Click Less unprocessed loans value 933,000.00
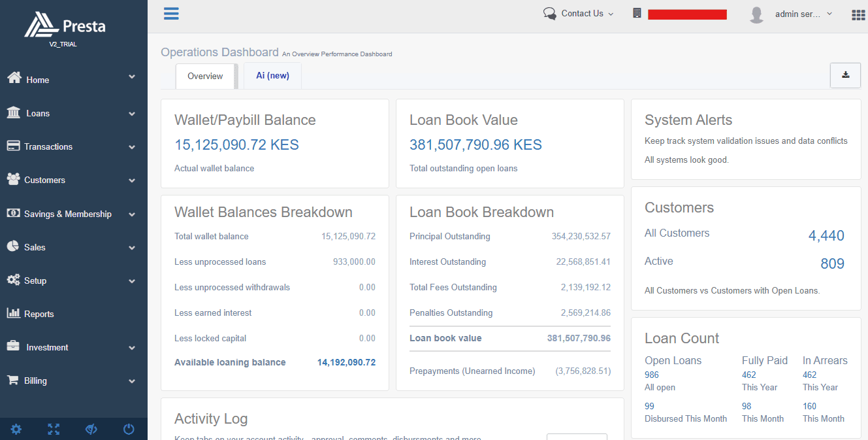The width and height of the screenshot is (868, 440). pyautogui.click(x=354, y=262)
